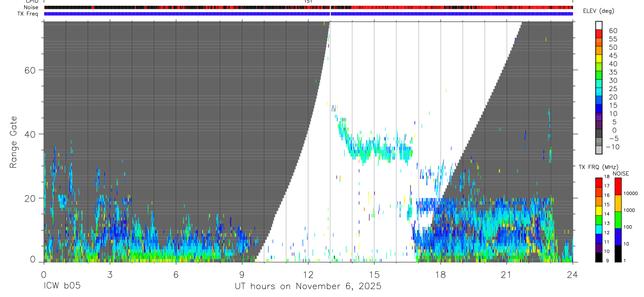
Task: Pick the red top segment of the NOISE colorbar
Action: click(x=618, y=186)
